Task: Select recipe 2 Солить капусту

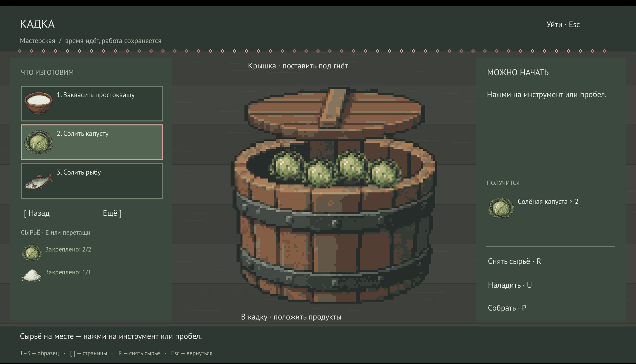Action: pos(92,142)
